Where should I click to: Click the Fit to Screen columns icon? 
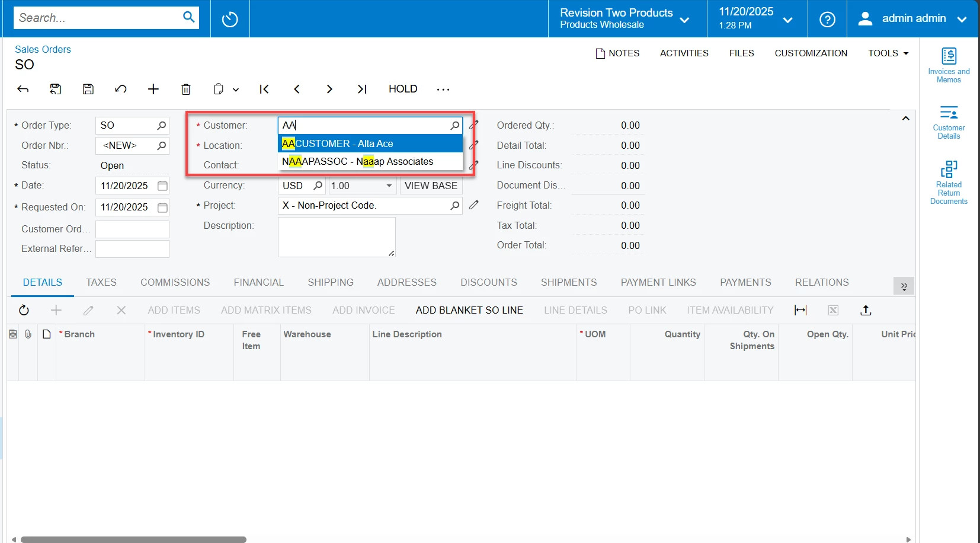click(x=800, y=310)
